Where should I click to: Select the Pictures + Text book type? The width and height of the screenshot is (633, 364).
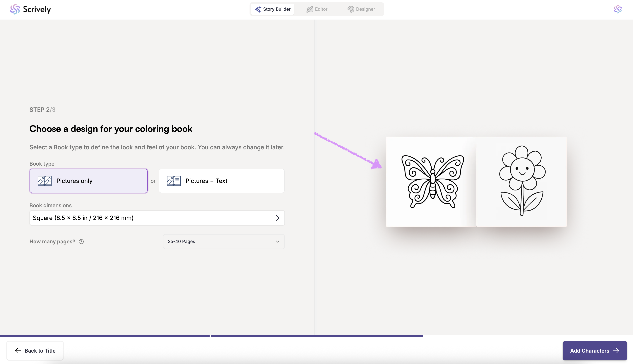pos(222,181)
